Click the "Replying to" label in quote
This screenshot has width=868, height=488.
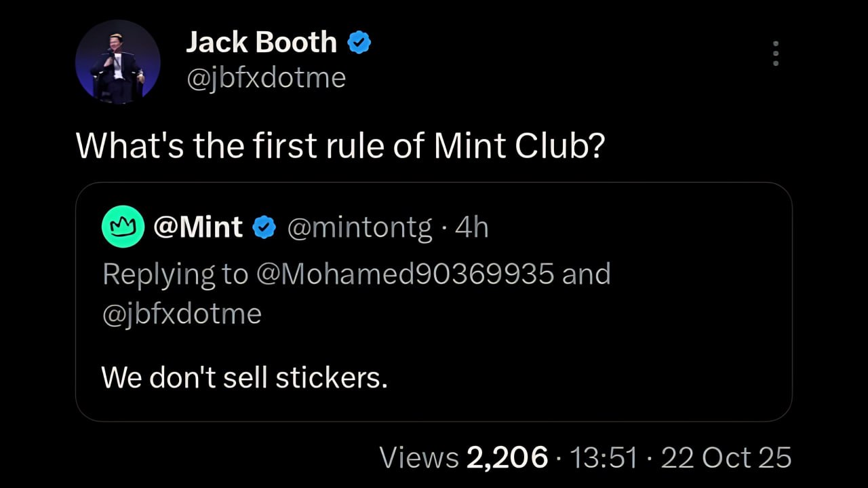click(x=175, y=274)
